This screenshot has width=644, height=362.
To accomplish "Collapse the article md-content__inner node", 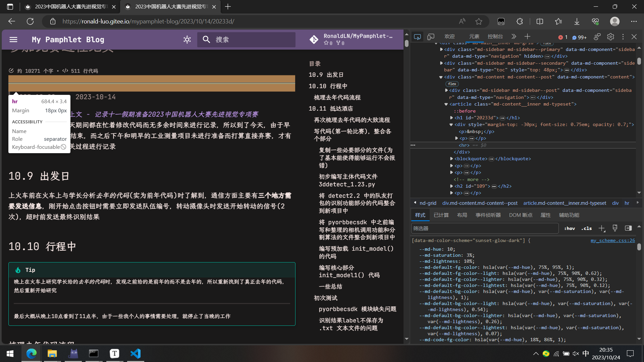I will (446, 104).
